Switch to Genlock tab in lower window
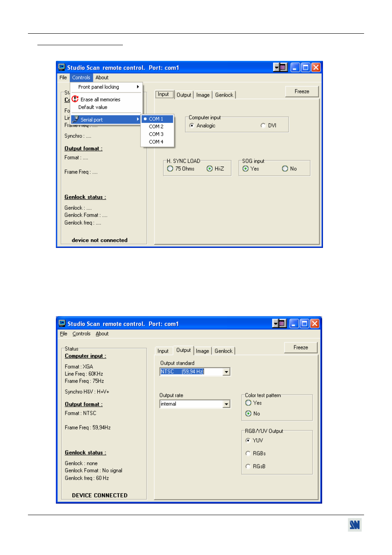 [224, 351]
